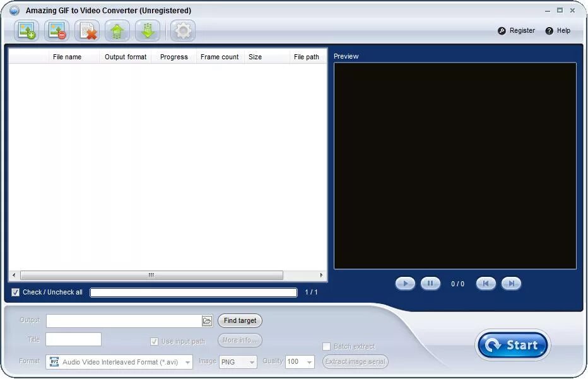Enable the Batch extract checkbox

[326, 346]
